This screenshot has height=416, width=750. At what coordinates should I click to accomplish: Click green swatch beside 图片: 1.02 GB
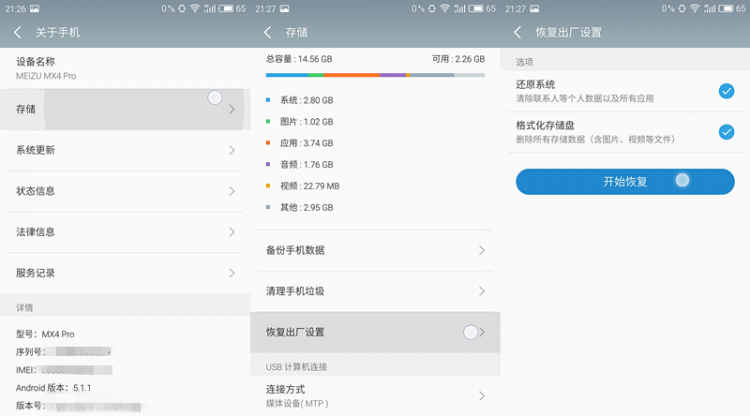(268, 121)
